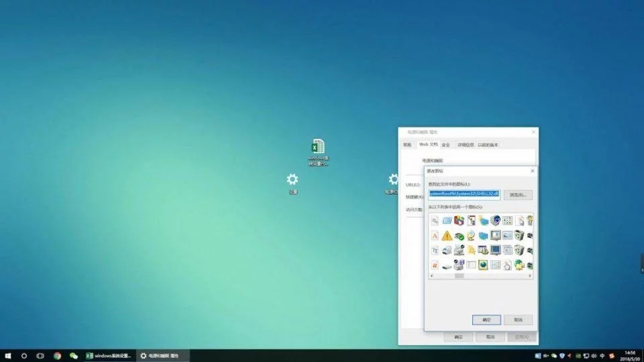644x362 pixels.
Task: Choose the blue-screen monitor icon
Action: pos(495,251)
